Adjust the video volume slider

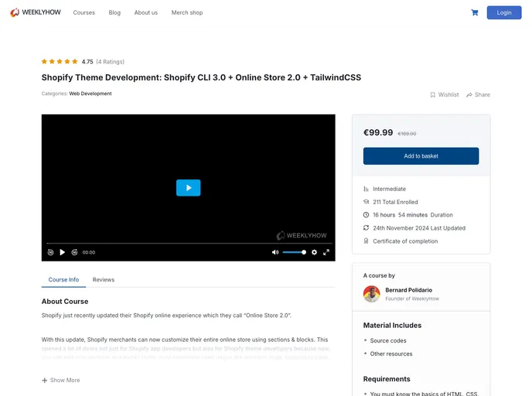[294, 252]
